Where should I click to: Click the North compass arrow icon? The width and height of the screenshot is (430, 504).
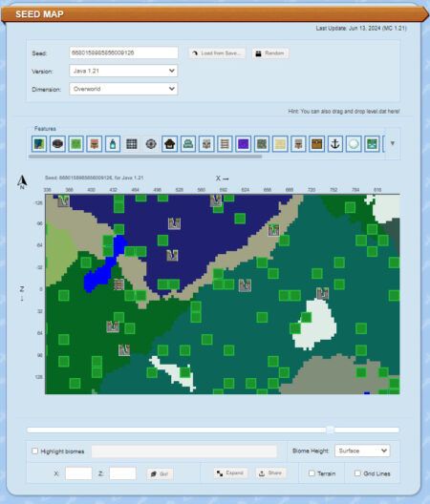(22, 182)
